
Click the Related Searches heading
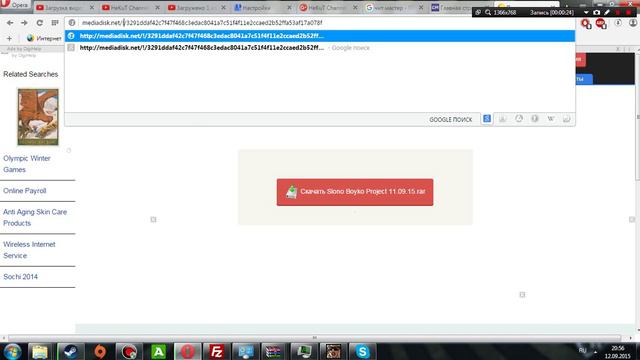(31, 74)
